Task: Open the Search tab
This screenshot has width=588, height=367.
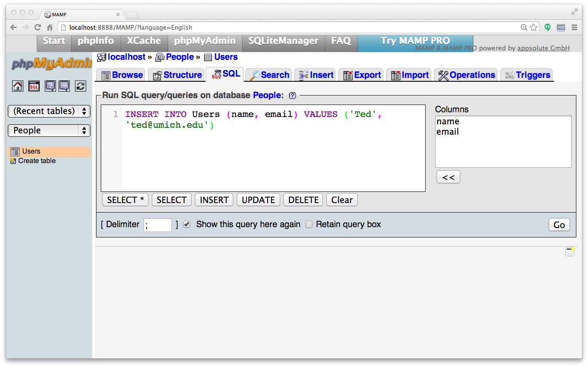Action: pos(269,75)
